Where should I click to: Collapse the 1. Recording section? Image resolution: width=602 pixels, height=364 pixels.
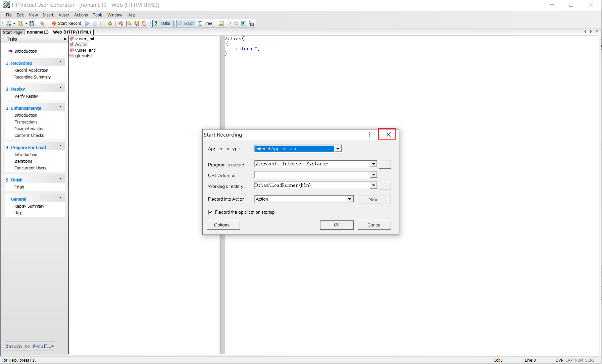tap(60, 62)
